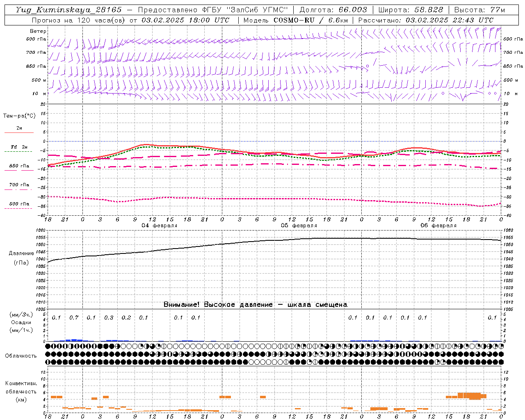Click the Внимание! Высокое давление warning text
The width and height of the screenshot is (525, 420).
256,304
